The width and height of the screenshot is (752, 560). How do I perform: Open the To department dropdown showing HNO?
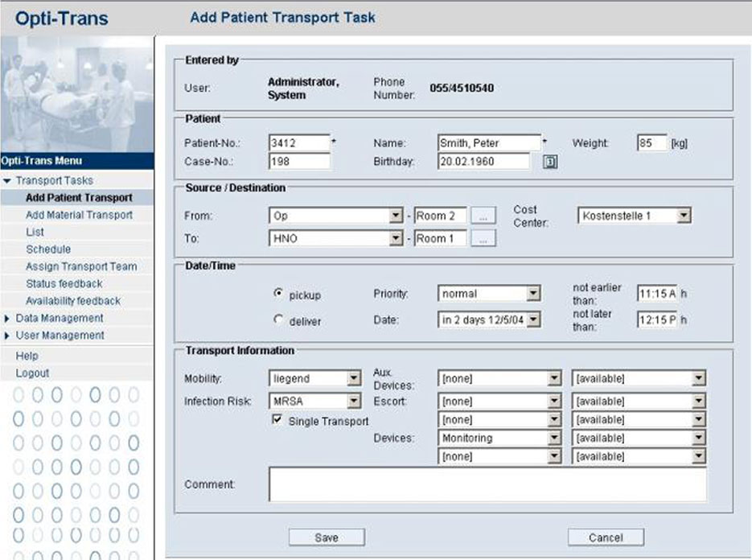pyautogui.click(x=335, y=238)
